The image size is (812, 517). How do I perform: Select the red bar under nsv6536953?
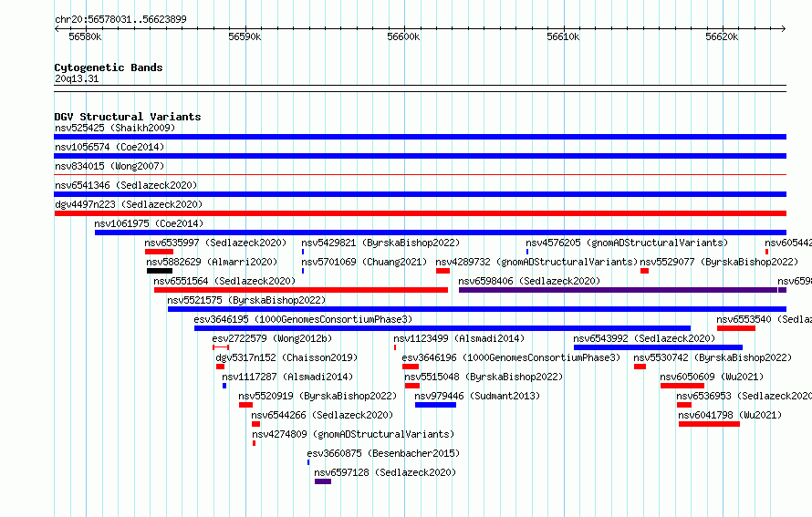pos(684,405)
